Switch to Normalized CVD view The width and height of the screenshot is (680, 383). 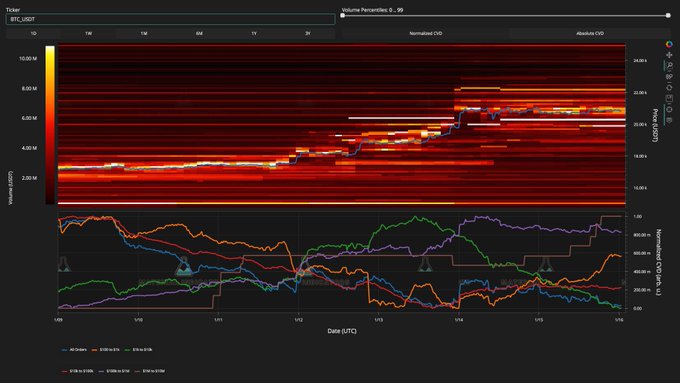tap(425, 33)
